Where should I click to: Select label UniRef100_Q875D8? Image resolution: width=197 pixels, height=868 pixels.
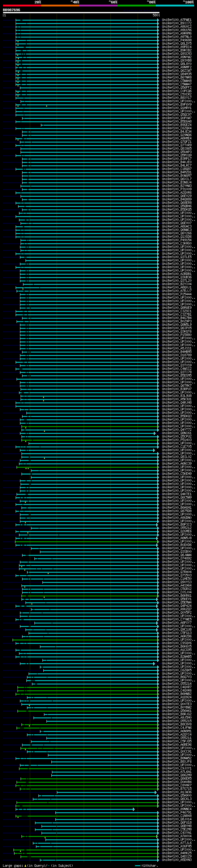click(x=176, y=511)
